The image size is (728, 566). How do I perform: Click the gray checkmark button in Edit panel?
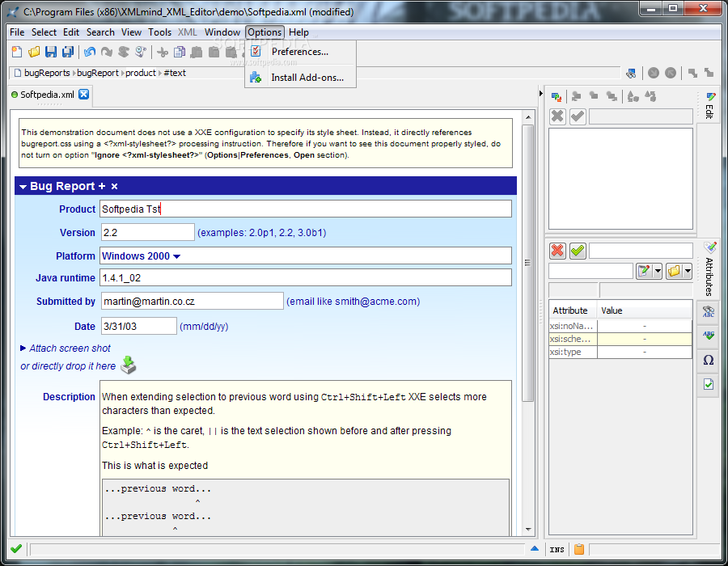pyautogui.click(x=578, y=116)
